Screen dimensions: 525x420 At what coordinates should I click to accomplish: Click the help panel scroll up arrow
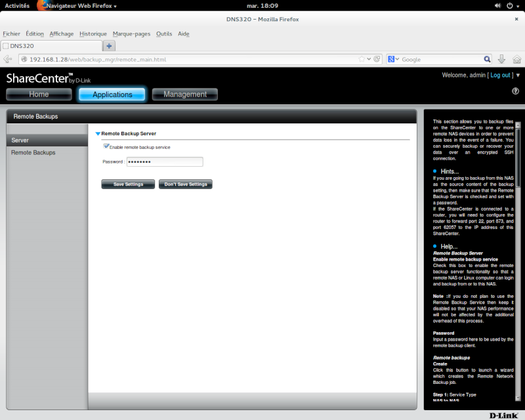(x=518, y=125)
